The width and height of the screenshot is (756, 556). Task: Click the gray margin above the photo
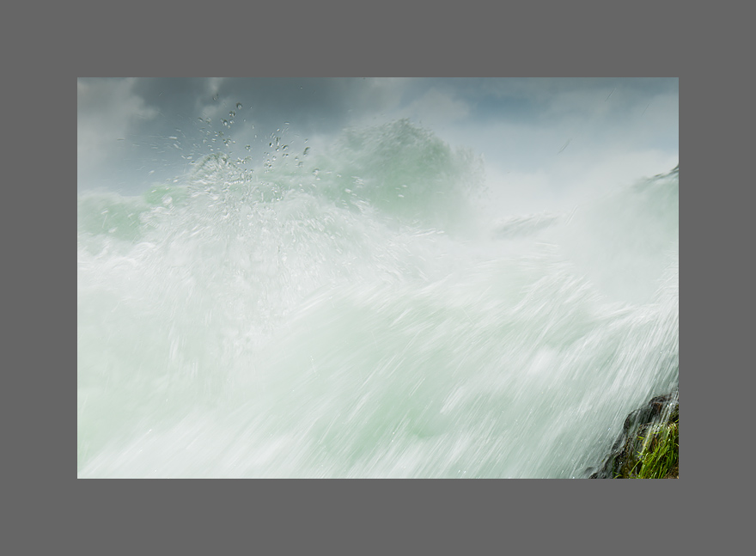tap(378, 39)
